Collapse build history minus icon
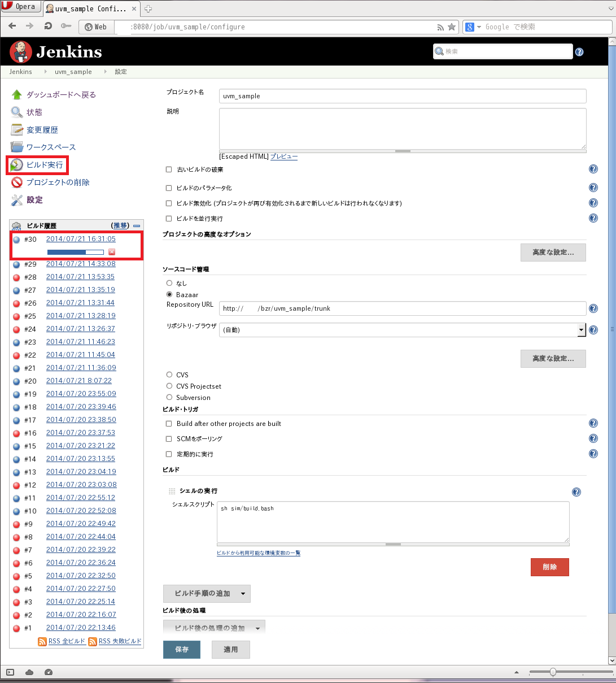Viewport: 616px width, 683px height. click(137, 225)
